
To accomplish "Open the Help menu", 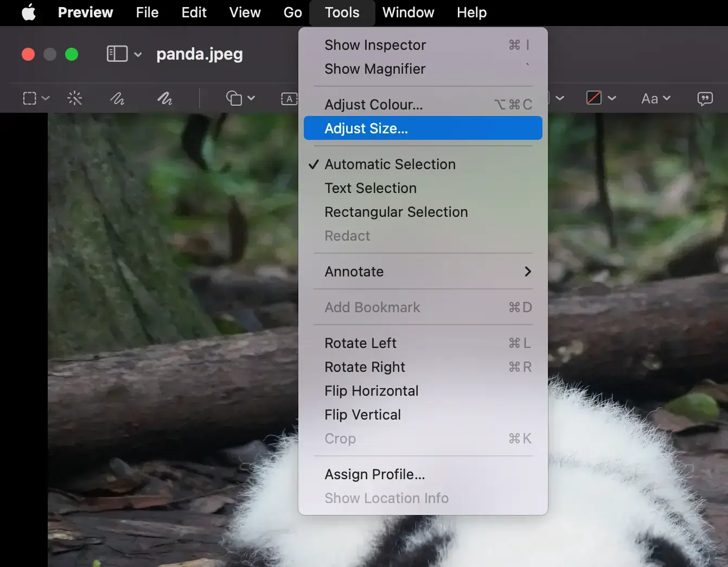I will click(471, 12).
